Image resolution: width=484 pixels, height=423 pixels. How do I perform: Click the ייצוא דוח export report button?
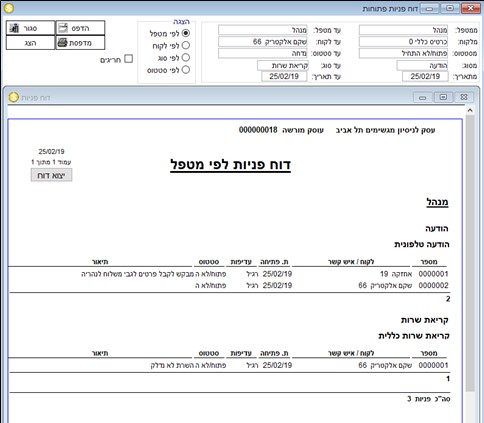click(x=51, y=175)
